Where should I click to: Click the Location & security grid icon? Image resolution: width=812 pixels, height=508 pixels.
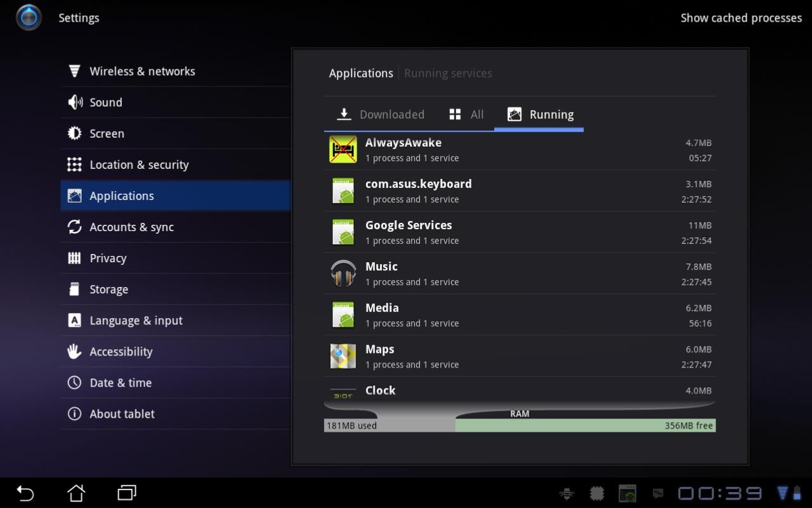[x=74, y=164]
